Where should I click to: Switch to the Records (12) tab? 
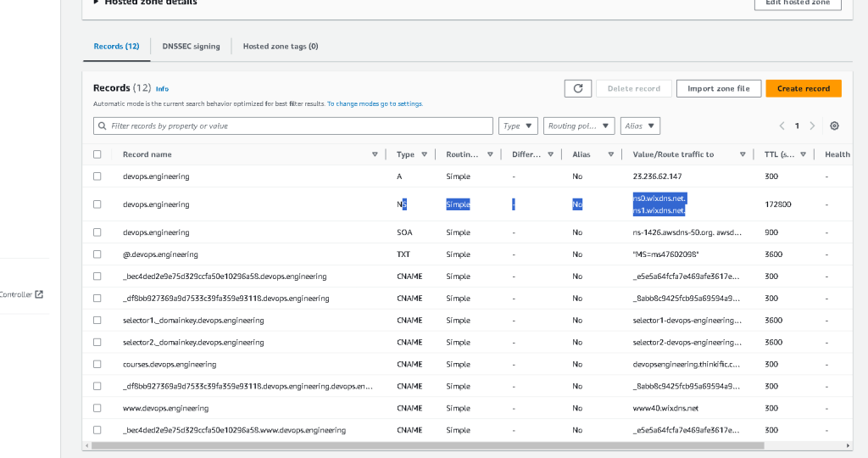pos(116,47)
